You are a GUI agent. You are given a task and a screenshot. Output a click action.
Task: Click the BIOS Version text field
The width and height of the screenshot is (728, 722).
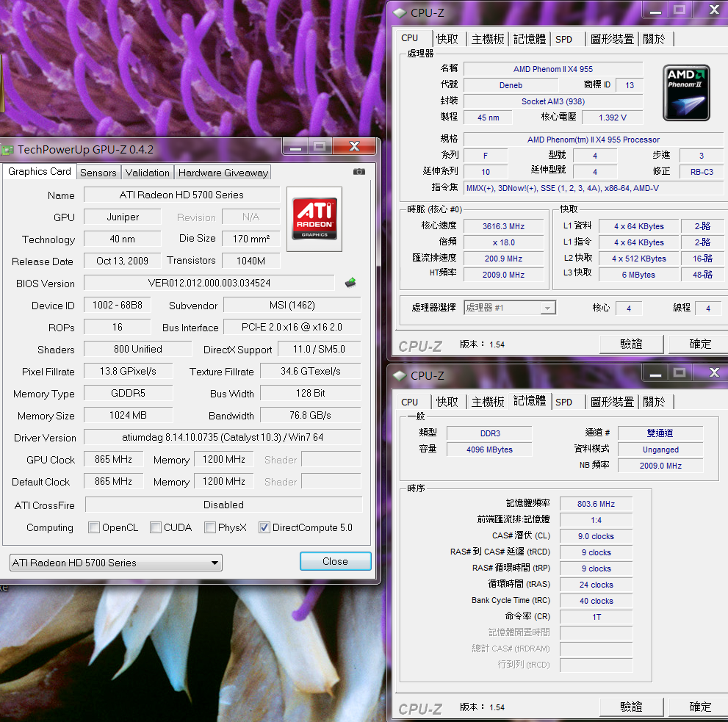(x=209, y=283)
